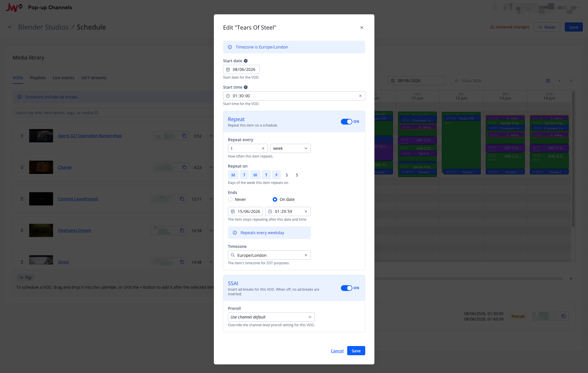Click the media library search field
Screen dimensions: 588x373
coord(113,113)
